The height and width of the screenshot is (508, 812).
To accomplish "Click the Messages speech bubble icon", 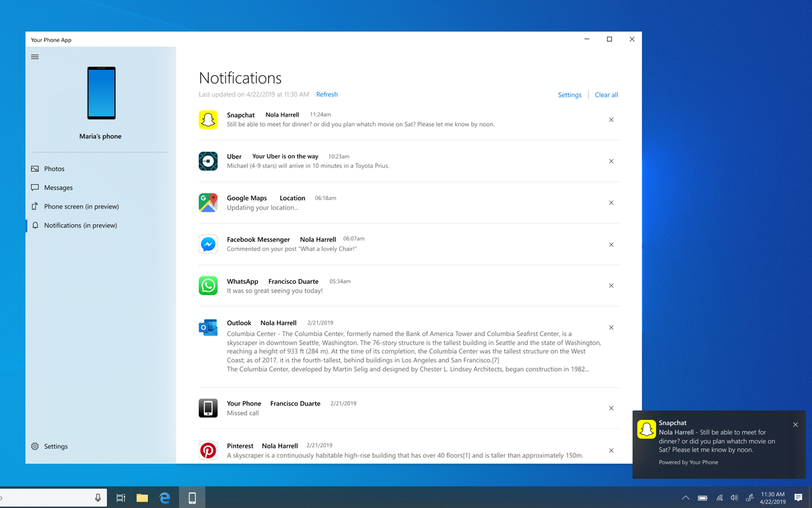I will click(x=34, y=187).
